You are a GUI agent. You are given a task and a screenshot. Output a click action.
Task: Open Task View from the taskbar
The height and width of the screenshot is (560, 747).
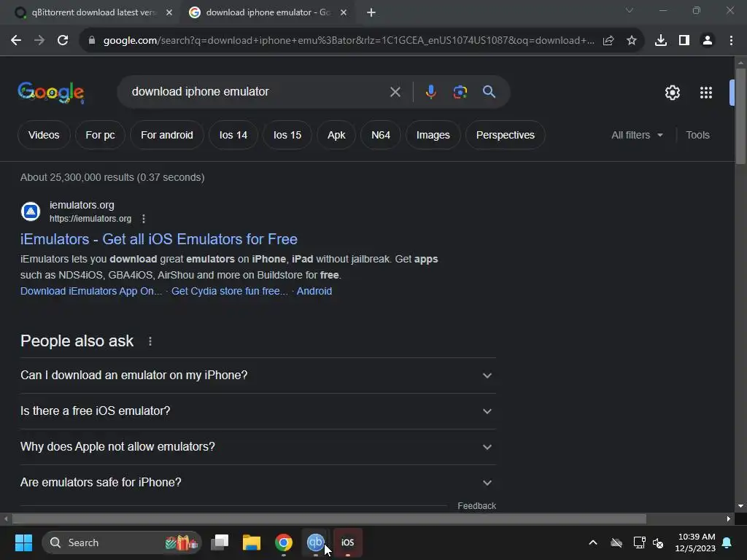pyautogui.click(x=220, y=542)
